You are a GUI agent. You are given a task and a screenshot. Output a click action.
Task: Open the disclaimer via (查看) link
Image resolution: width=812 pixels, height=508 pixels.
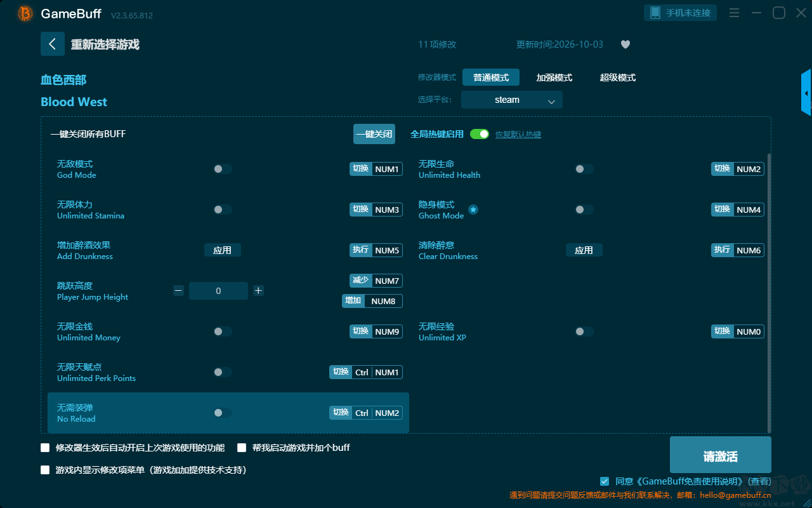point(759,482)
